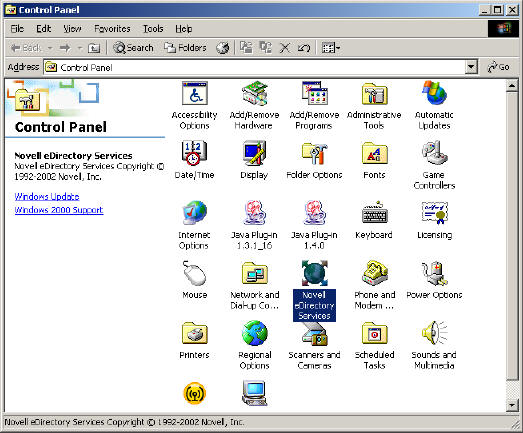Click the vertical scrollbar thumb
This screenshot has height=433, width=523.
(x=512, y=236)
